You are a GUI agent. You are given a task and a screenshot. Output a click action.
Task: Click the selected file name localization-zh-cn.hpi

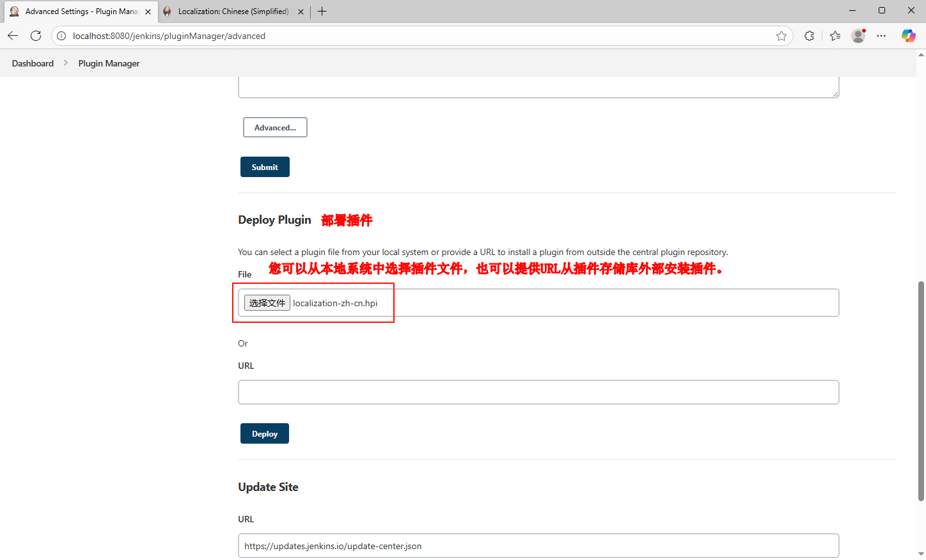pyautogui.click(x=335, y=303)
